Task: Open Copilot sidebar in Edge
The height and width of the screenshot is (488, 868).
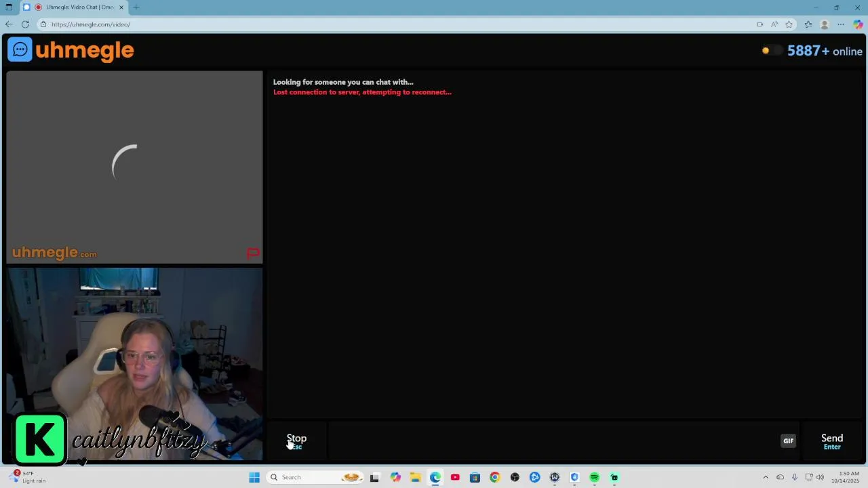Action: click(858, 24)
